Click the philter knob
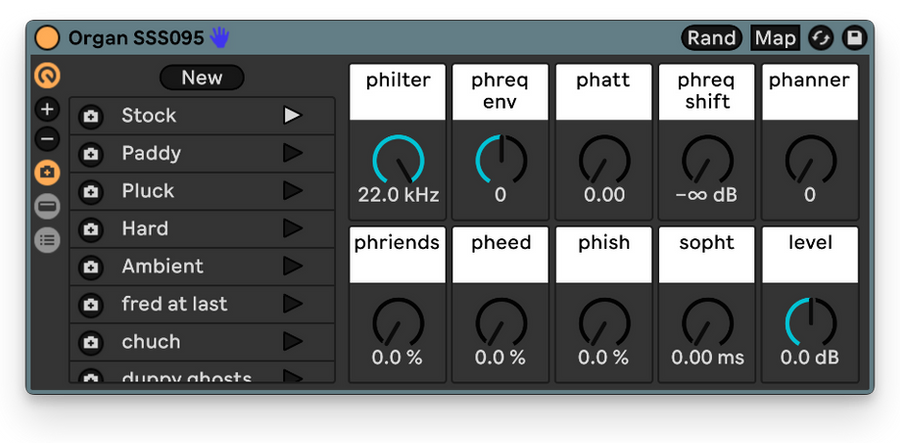This screenshot has height=443, width=900. coord(398,160)
